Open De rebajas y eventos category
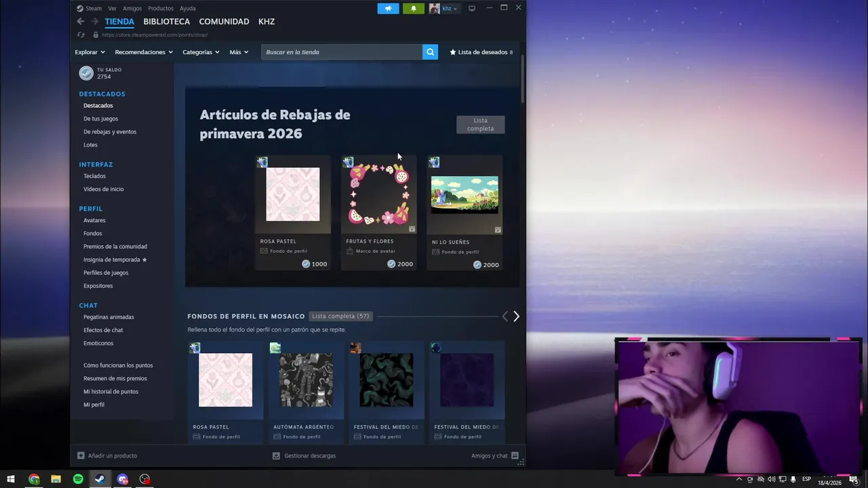 (110, 131)
